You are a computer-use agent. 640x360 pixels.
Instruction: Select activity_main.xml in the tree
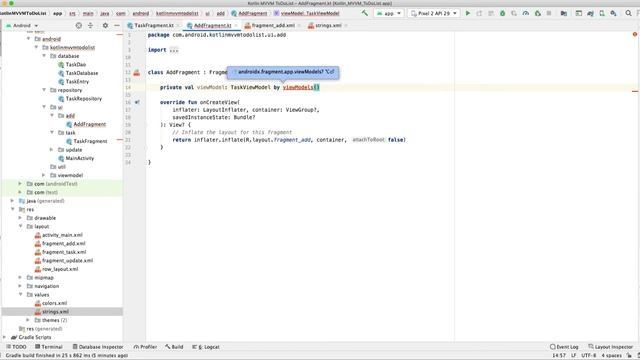pyautogui.click(x=62, y=235)
